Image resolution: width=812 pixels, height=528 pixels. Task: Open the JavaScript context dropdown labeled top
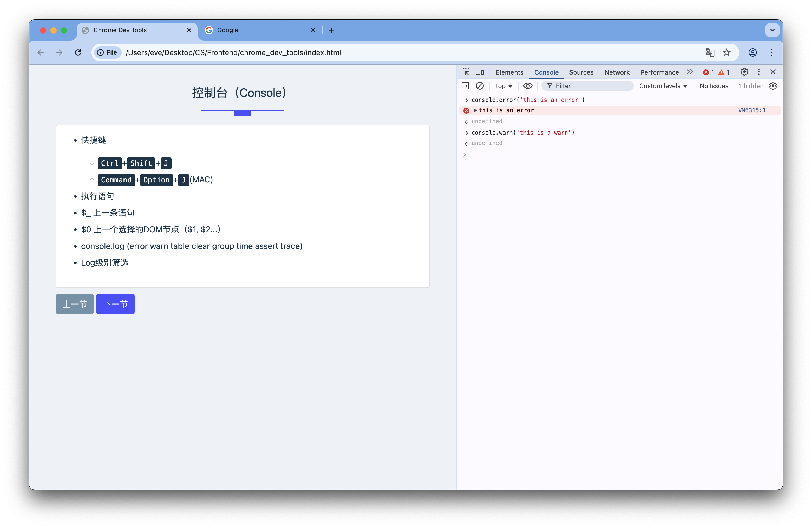tap(503, 85)
